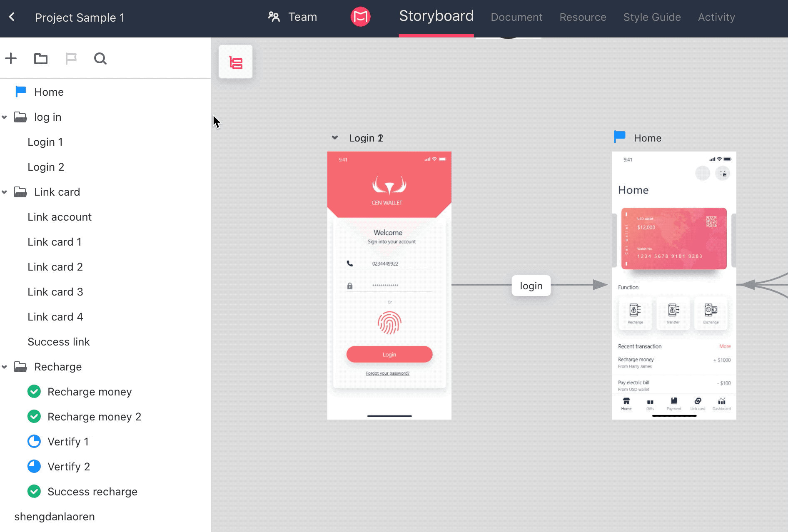Click progress status icon of Vertify 1
This screenshot has width=788, height=532.
pos(34,441)
